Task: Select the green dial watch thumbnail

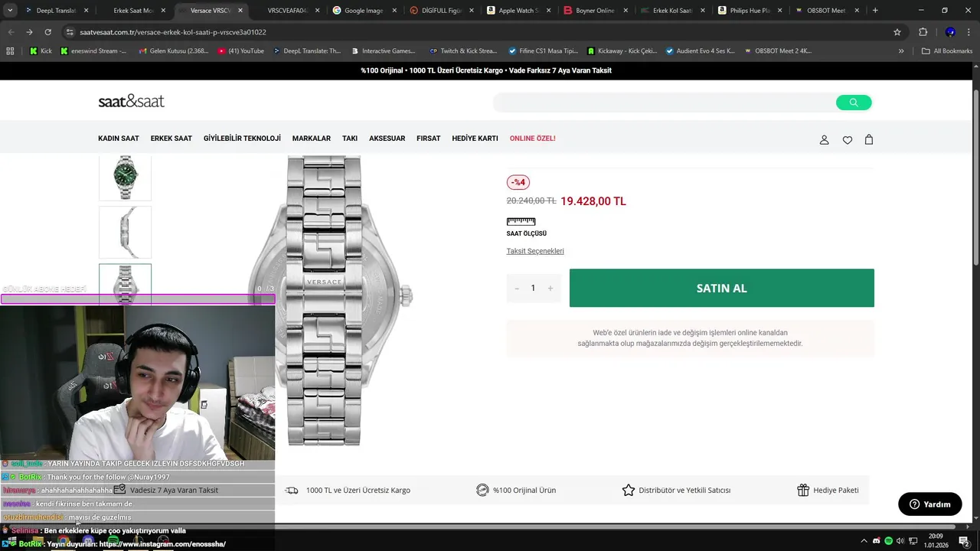Action: [126, 178]
